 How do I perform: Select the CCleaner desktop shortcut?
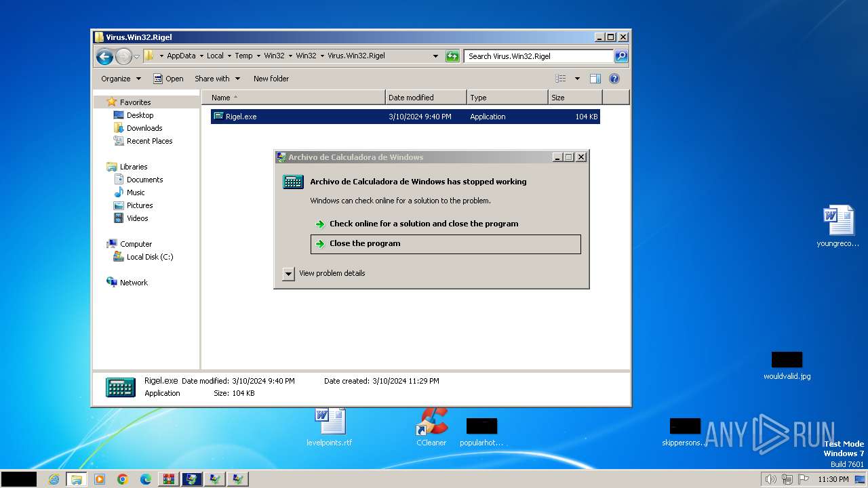click(x=431, y=427)
